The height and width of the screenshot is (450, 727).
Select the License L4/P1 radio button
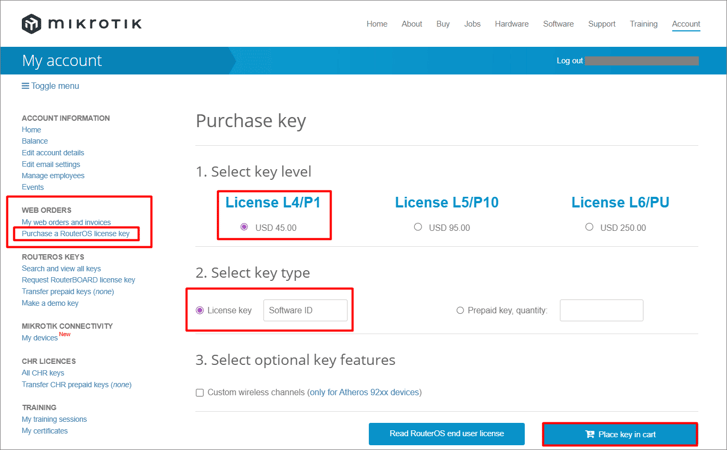pyautogui.click(x=244, y=227)
